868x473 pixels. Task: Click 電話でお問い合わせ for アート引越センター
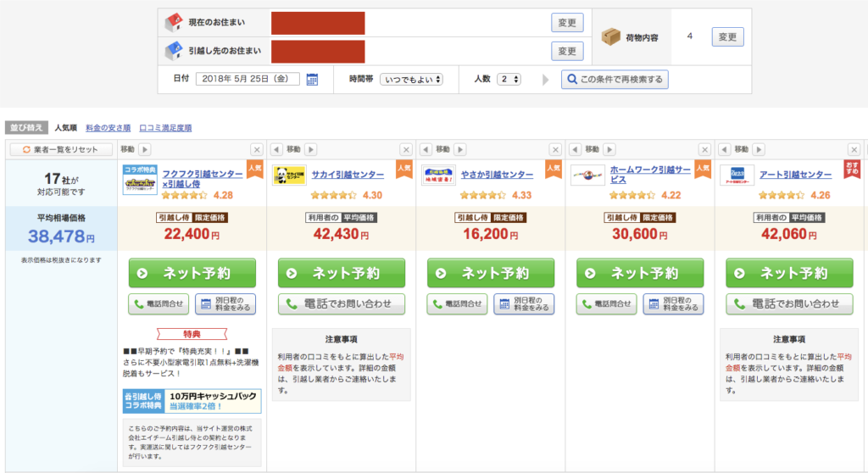(x=789, y=304)
